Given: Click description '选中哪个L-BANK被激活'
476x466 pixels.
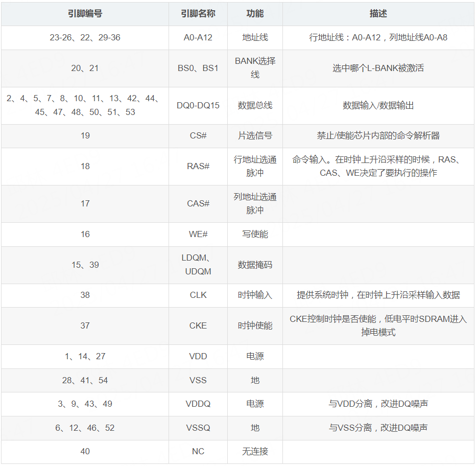Looking at the screenshot, I should [x=378, y=68].
